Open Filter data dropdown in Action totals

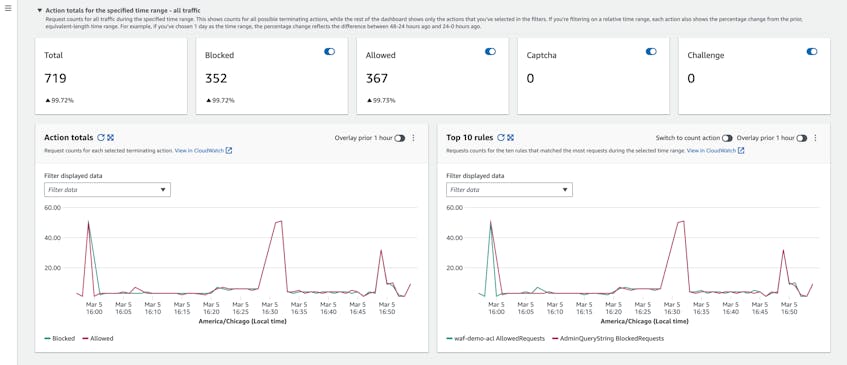[x=107, y=190]
